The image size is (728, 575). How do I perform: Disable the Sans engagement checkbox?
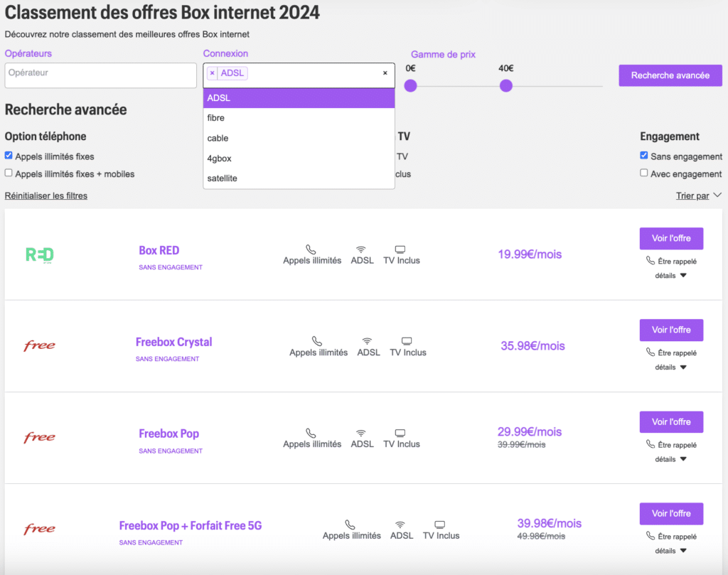coord(644,156)
